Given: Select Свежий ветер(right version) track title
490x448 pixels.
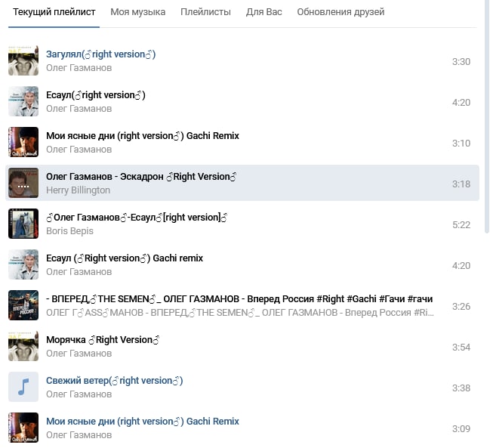Looking at the screenshot, I should click(x=114, y=381).
